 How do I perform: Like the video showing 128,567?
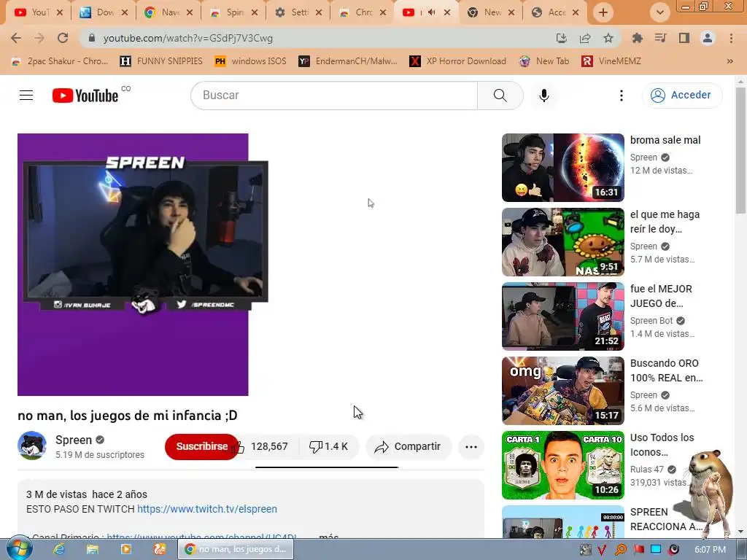tap(262, 447)
